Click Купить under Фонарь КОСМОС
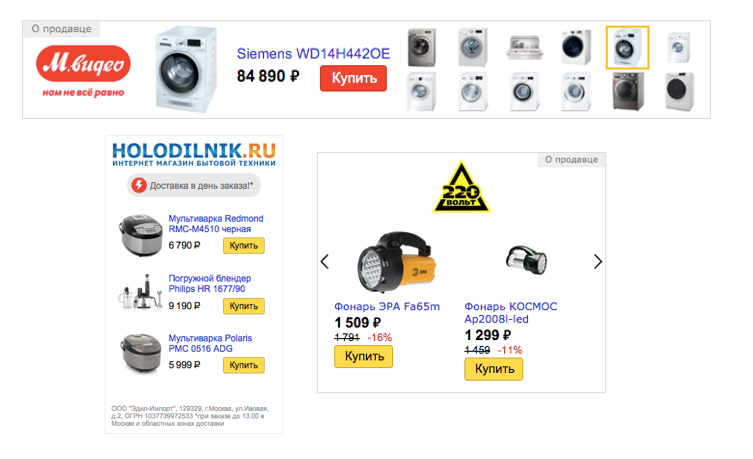The height and width of the screenshot is (459, 753). coord(494,369)
